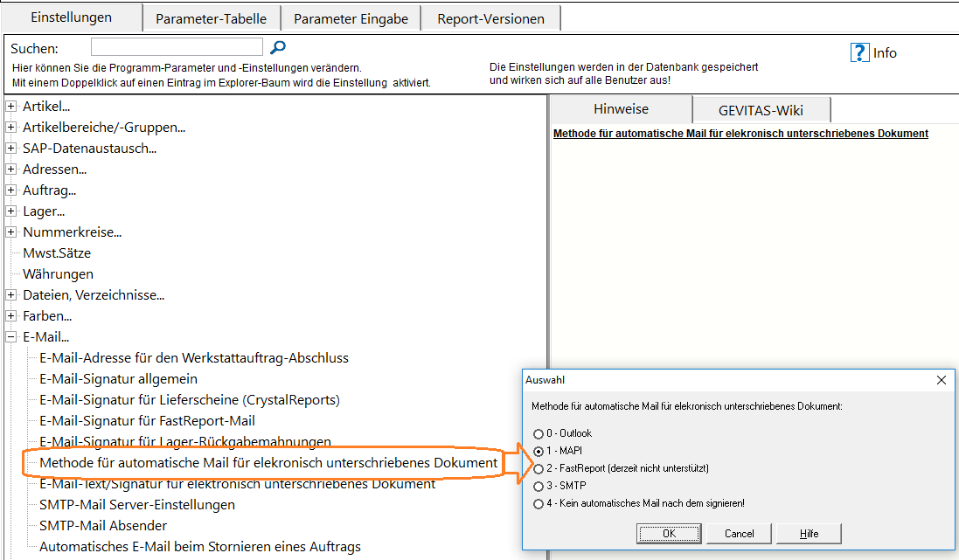The height and width of the screenshot is (560, 959).
Task: Click into the Suchen search field
Action: click(x=177, y=47)
